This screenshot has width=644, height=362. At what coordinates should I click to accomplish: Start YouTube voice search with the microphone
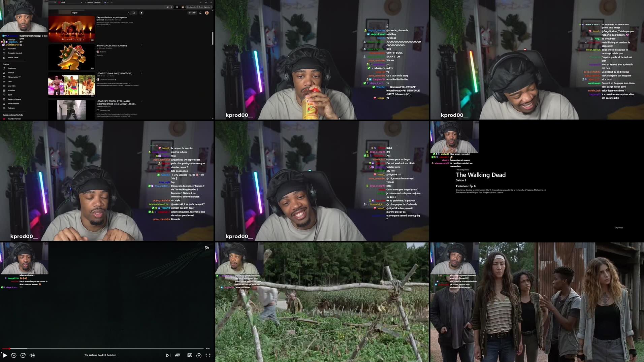pos(141,13)
